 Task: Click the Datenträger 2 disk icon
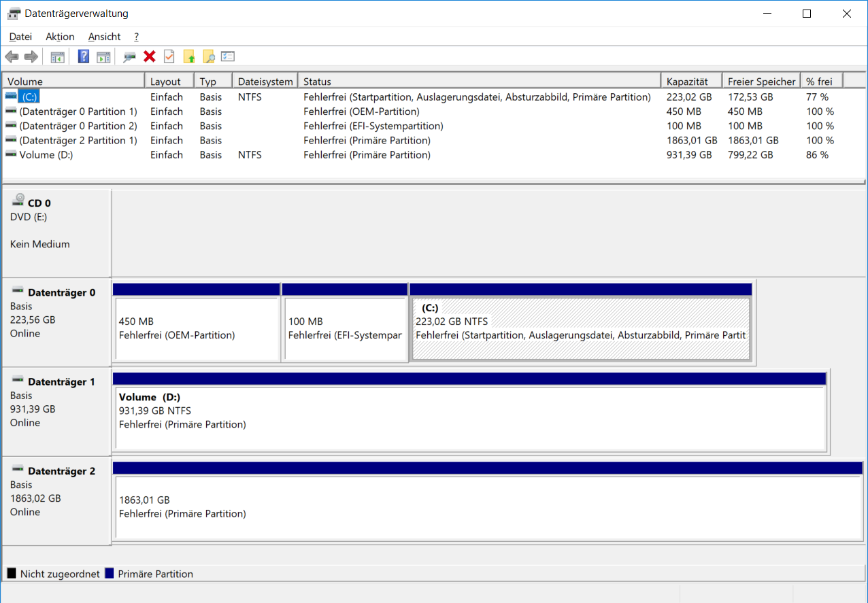tap(18, 469)
